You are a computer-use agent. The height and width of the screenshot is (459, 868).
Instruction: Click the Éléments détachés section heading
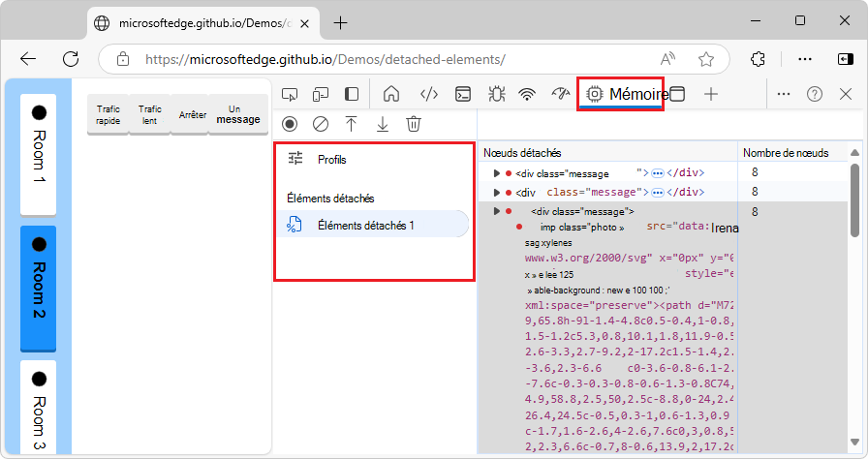click(x=330, y=198)
